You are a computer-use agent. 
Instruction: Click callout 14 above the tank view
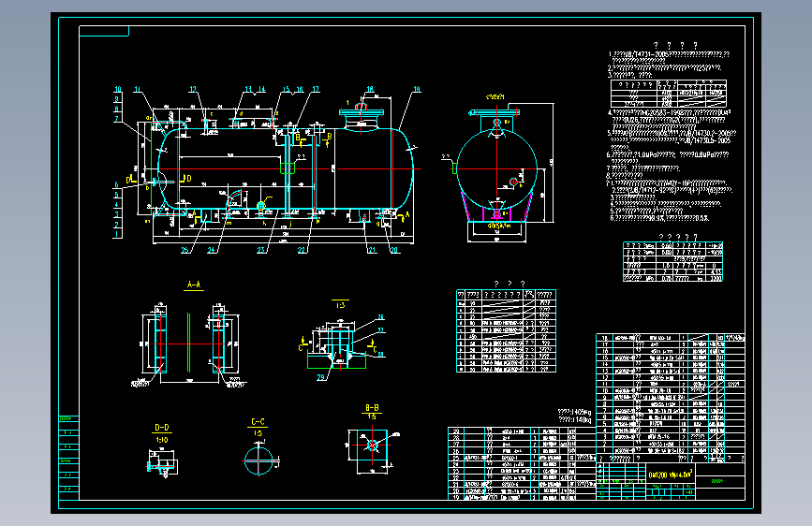(x=261, y=90)
